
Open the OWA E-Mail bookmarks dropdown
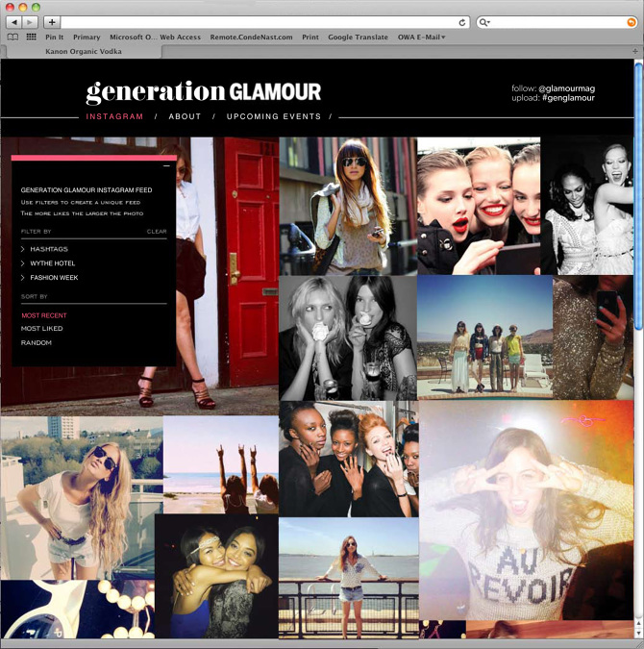422,37
